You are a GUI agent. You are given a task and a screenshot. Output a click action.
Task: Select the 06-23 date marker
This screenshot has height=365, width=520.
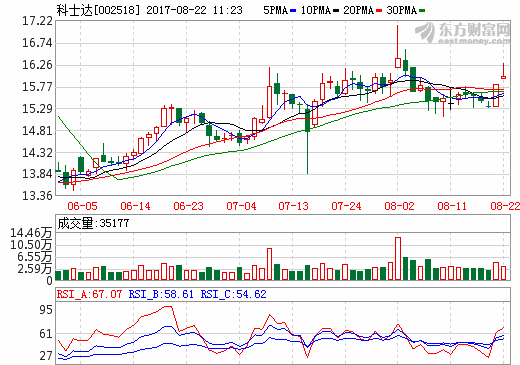[x=188, y=206]
